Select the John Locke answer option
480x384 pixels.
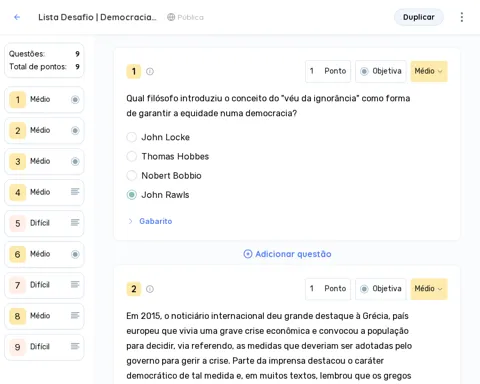(x=132, y=137)
